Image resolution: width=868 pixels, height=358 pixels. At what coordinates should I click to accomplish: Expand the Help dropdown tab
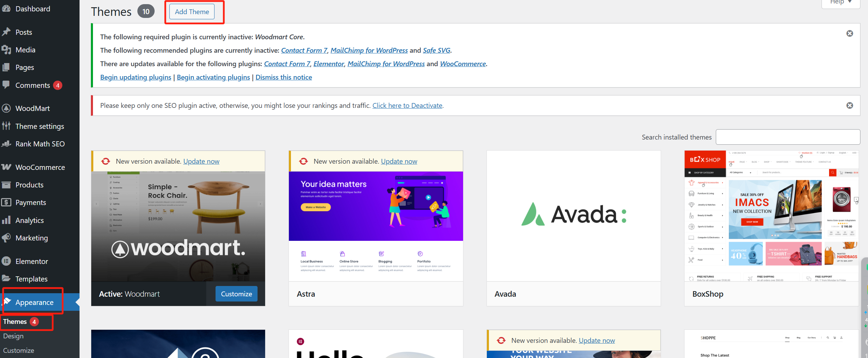pyautogui.click(x=840, y=3)
